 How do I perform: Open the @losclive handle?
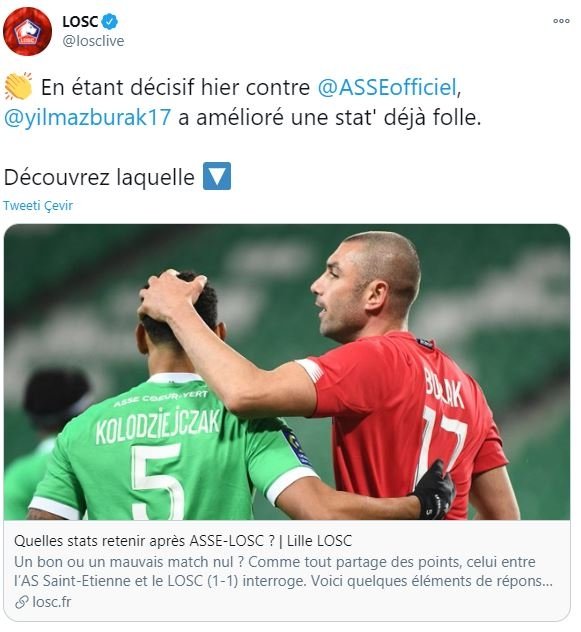(94, 41)
